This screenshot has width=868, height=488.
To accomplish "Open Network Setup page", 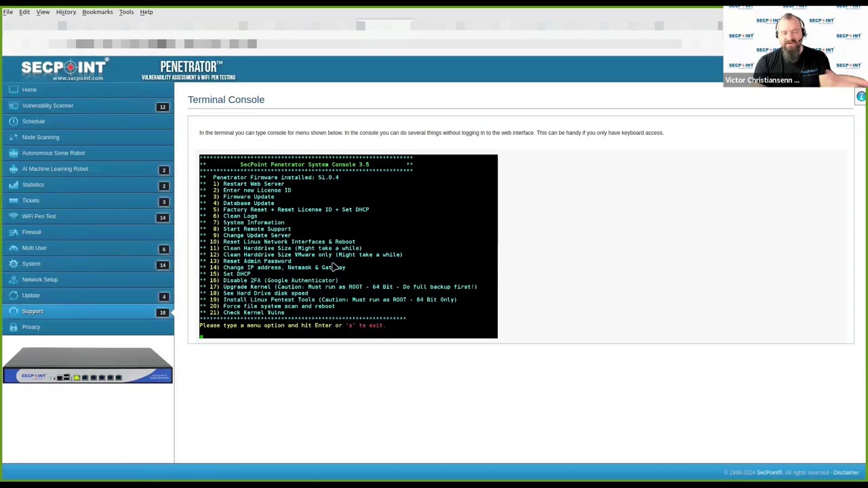I will pos(40,279).
